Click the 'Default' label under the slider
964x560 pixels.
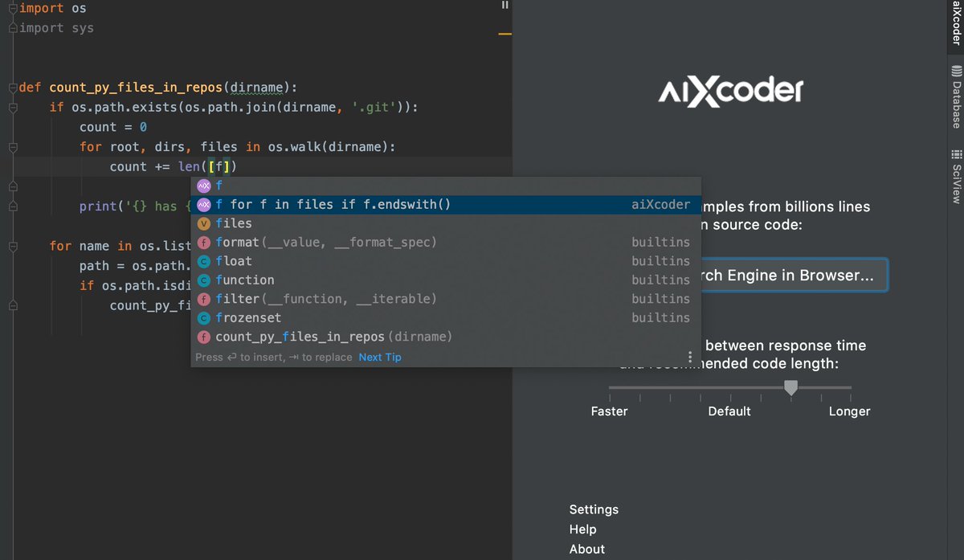click(x=729, y=411)
